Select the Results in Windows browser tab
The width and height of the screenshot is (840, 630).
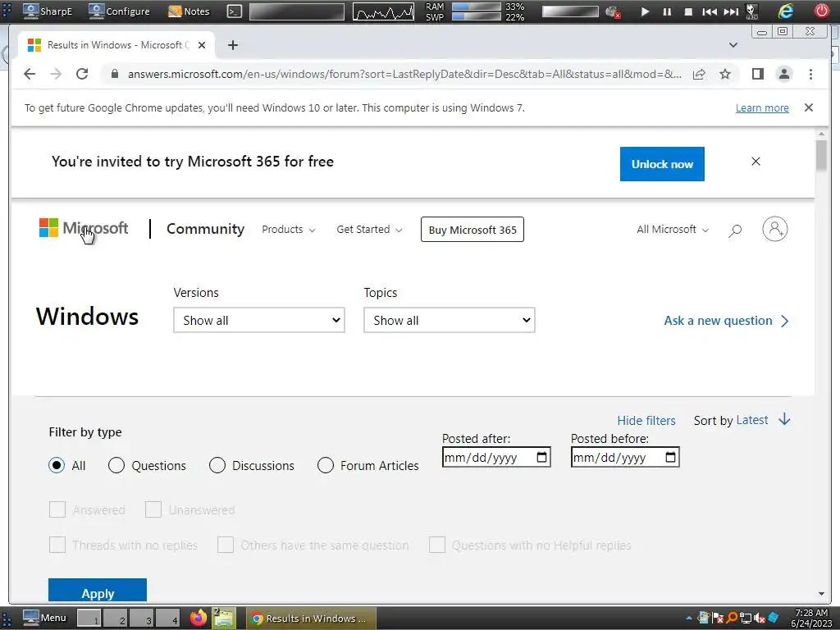(x=116, y=45)
